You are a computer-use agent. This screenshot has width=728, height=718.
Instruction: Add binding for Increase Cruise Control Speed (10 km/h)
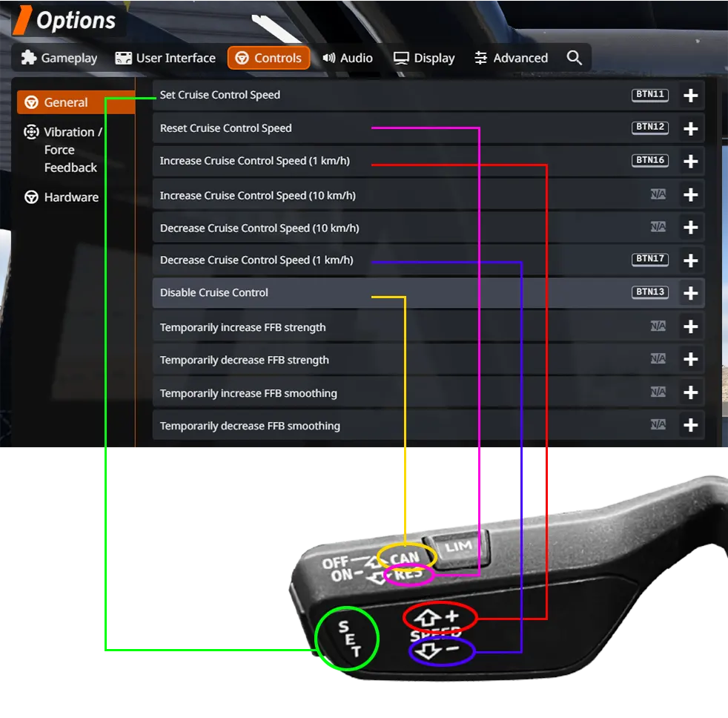click(690, 194)
